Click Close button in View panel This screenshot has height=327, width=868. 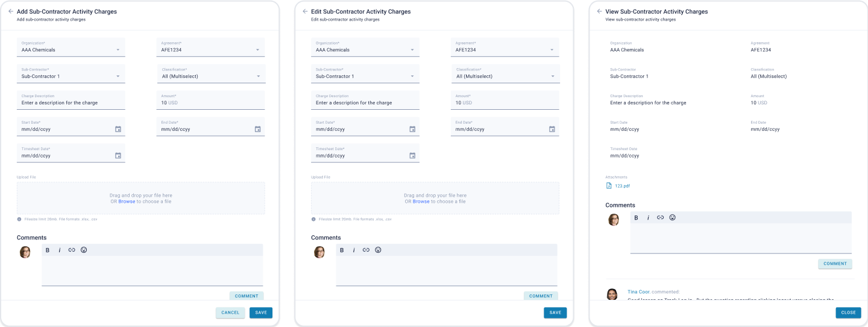[x=848, y=313]
